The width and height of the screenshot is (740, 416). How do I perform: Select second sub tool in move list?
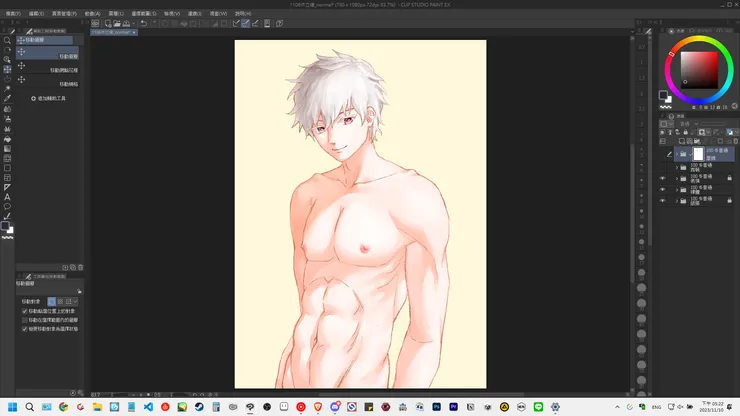pyautogui.click(x=47, y=67)
